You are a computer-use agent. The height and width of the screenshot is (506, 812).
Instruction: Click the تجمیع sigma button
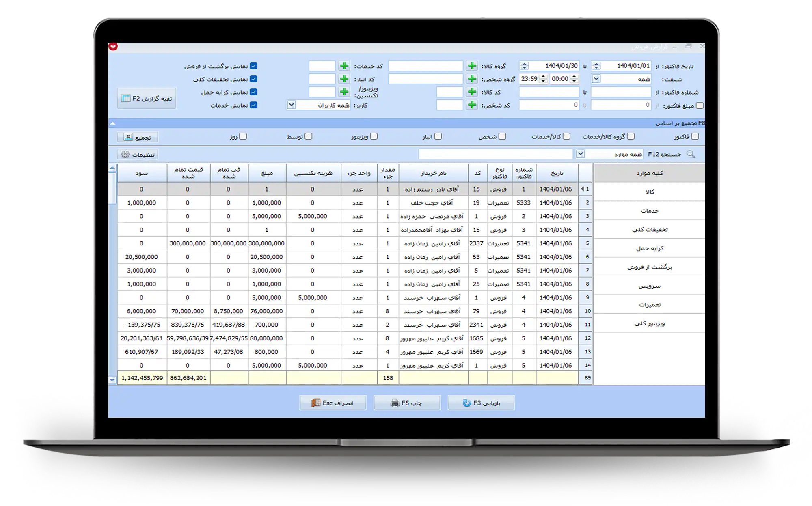pyautogui.click(x=138, y=137)
